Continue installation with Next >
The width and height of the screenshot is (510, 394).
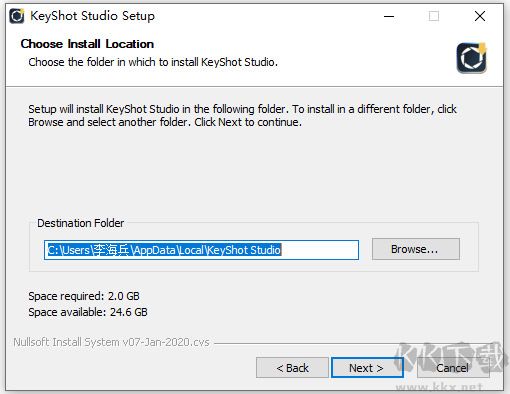point(367,368)
